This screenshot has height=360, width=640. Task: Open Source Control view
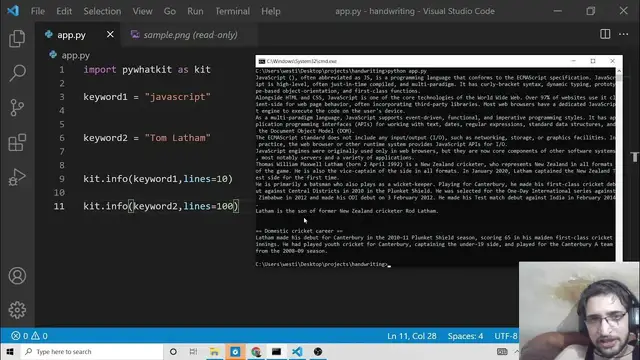[x=17, y=108]
